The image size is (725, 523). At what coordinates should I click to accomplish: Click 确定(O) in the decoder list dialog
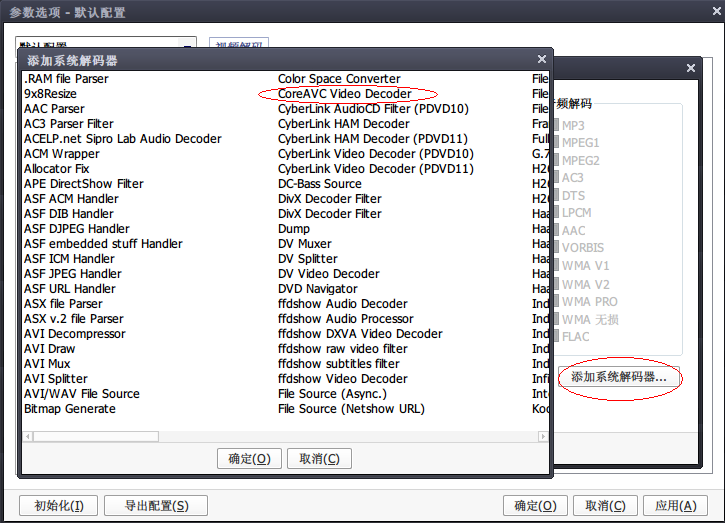click(249, 459)
